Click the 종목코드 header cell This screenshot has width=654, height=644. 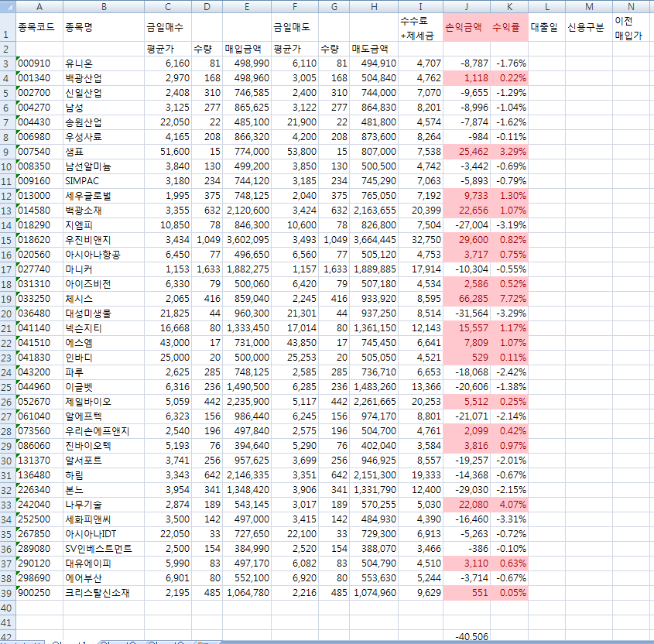pos(39,27)
